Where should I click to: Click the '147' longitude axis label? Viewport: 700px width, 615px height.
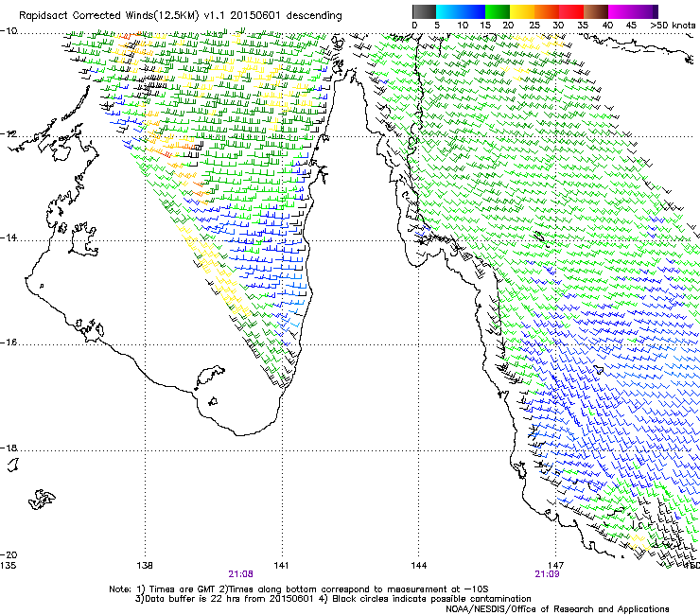556,566
